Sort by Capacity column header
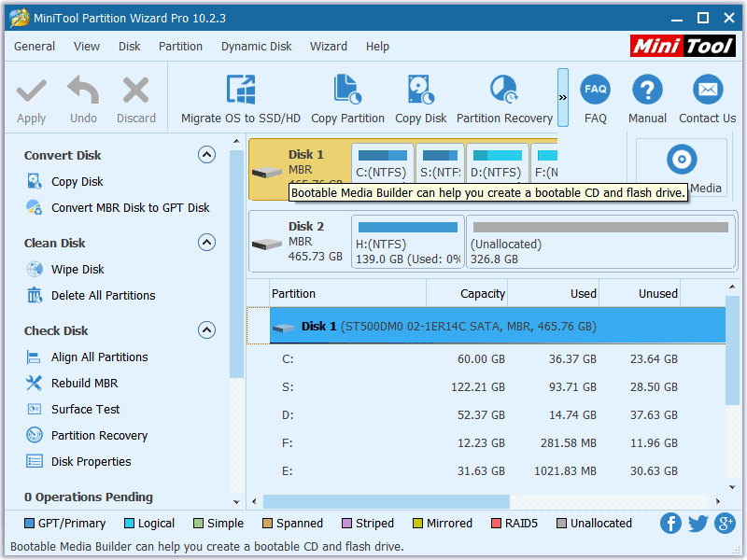The height and width of the screenshot is (560, 747). (467, 294)
